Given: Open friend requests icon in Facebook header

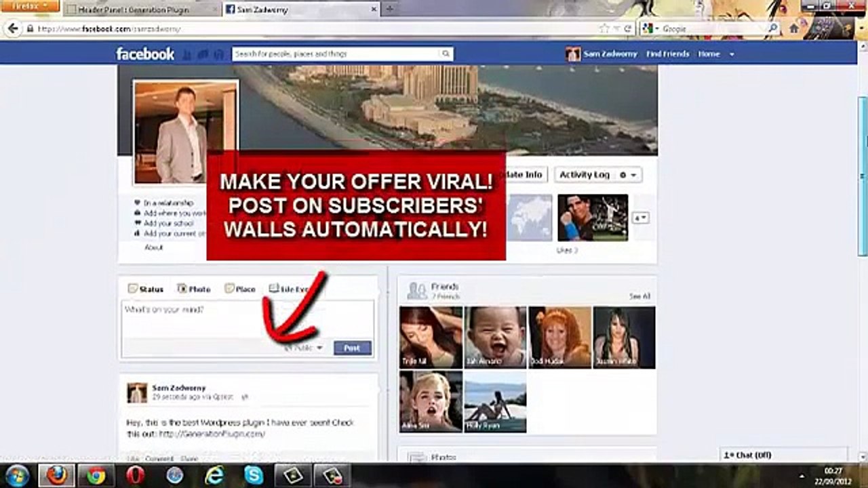Looking at the screenshot, I should 187,54.
